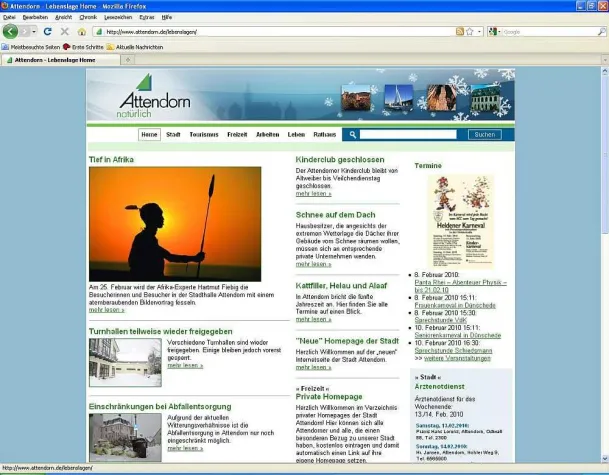Click the magnifier icon in Firefox search box

(601, 32)
